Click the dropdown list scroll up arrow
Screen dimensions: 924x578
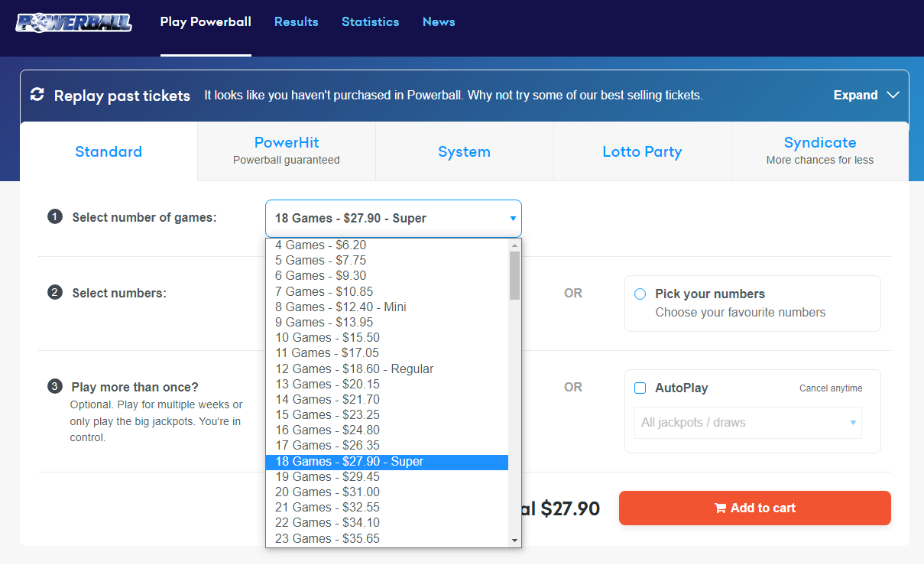pyautogui.click(x=514, y=245)
